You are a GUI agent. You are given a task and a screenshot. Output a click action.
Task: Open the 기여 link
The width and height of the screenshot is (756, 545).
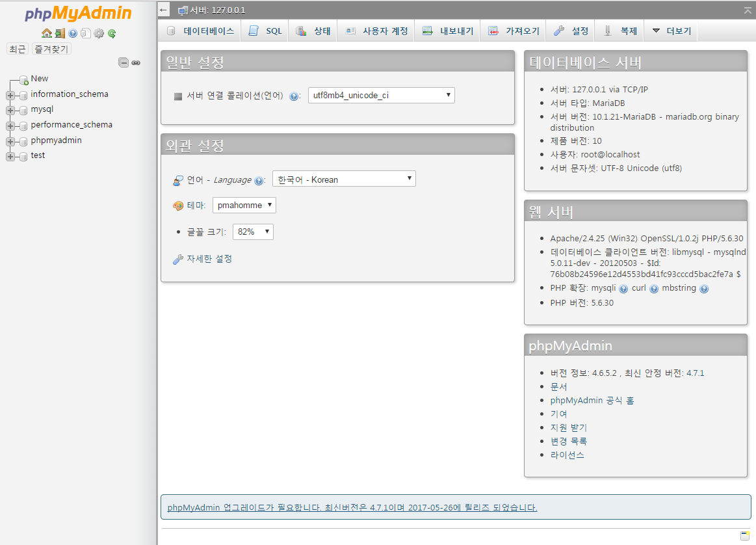[x=559, y=414]
